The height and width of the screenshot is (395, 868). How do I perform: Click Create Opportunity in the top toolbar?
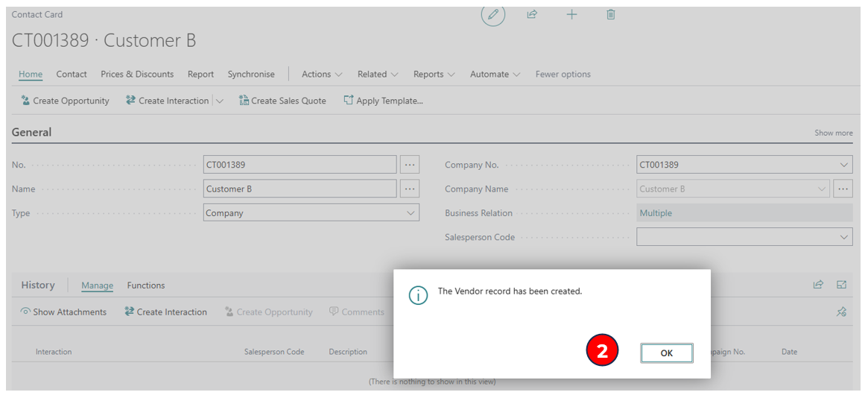(x=65, y=101)
